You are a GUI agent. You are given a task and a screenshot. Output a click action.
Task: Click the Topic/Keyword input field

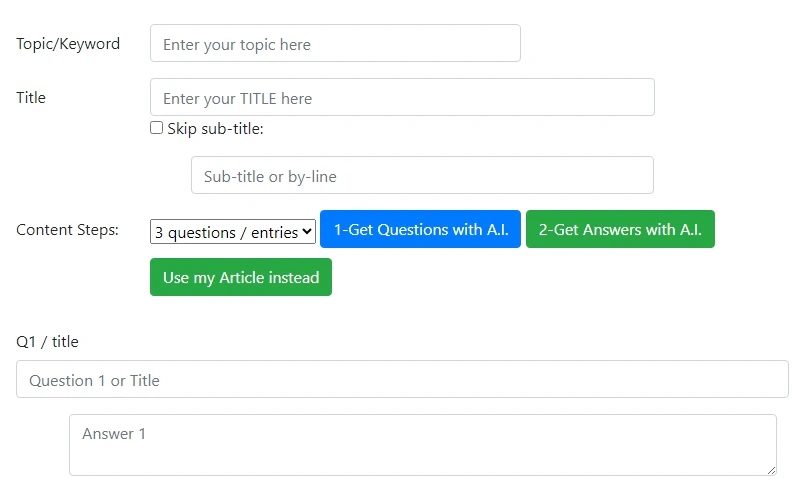(x=335, y=44)
